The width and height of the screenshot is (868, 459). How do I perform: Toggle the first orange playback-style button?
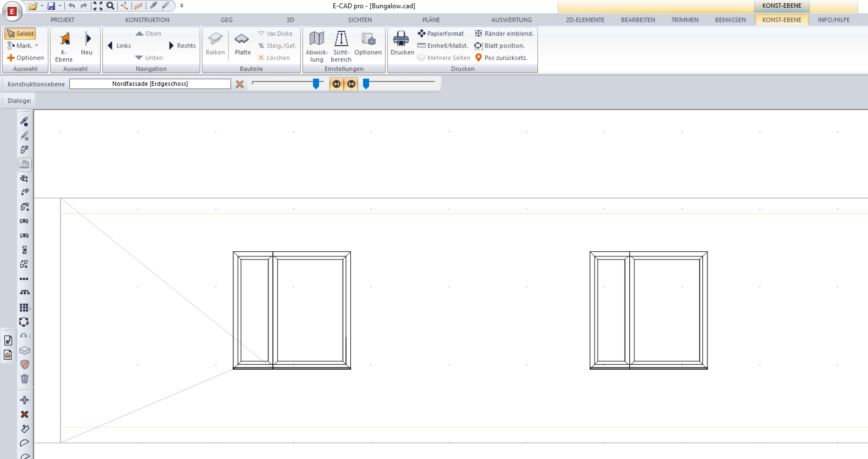point(336,84)
